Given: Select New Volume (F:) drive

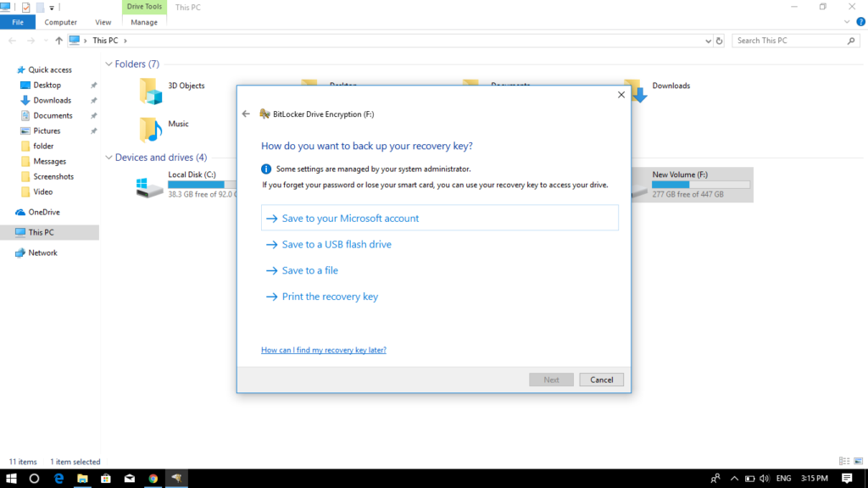Looking at the screenshot, I should click(x=692, y=184).
